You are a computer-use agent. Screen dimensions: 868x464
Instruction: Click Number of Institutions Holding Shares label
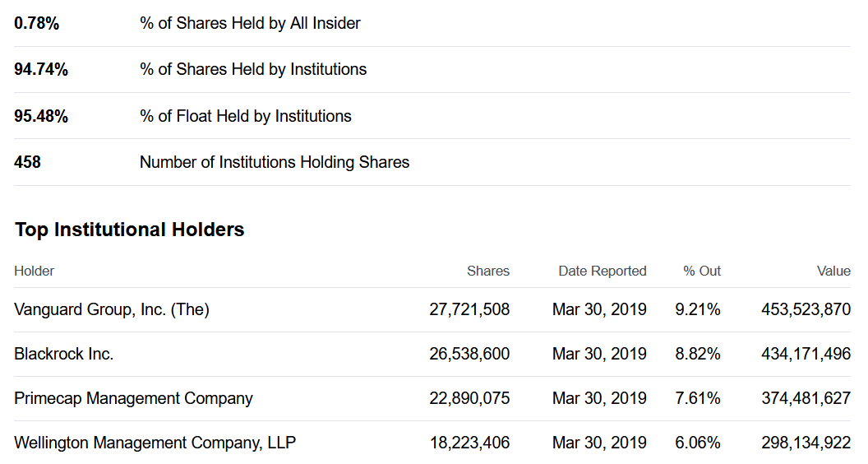275,162
